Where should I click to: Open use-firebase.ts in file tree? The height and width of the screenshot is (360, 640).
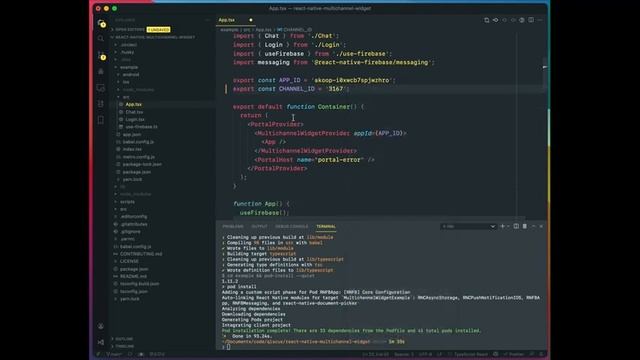[141, 127]
